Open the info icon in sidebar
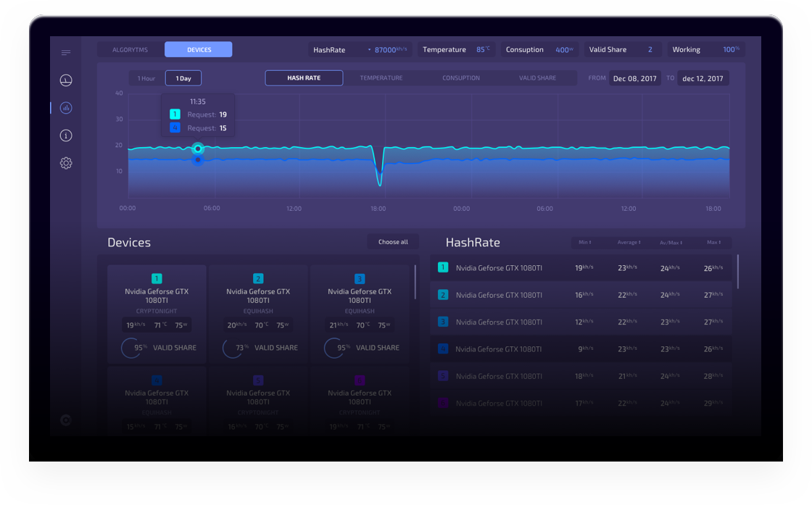The image size is (812, 505). 66,135
